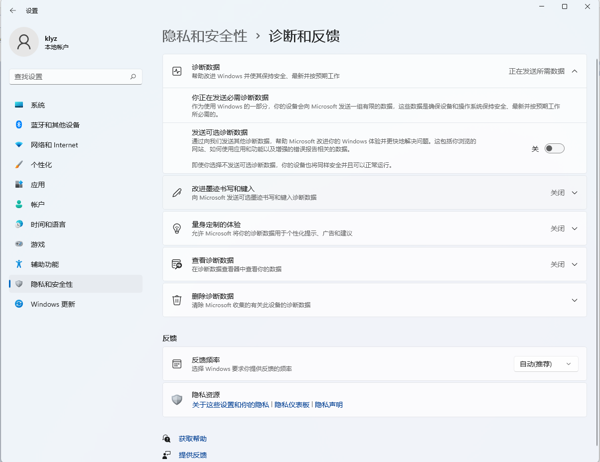This screenshot has height=462, width=600.
Task: Click the 提供反馈 person icon
Action: click(166, 455)
